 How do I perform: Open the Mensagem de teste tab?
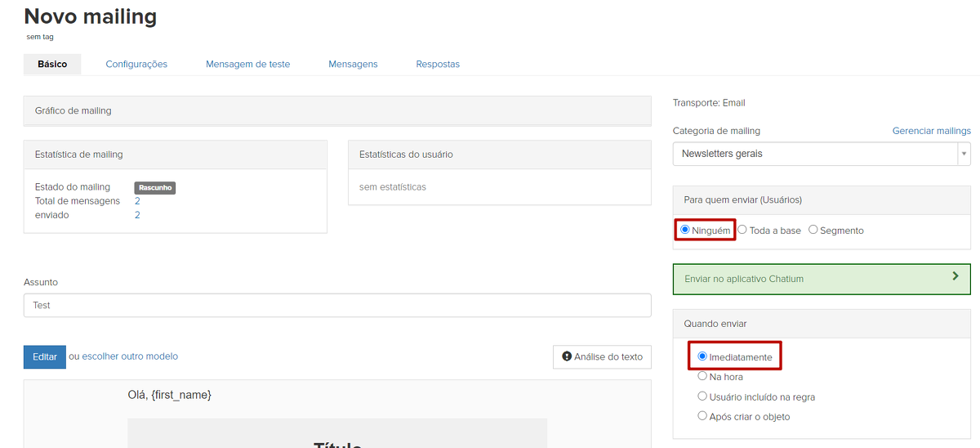247,64
